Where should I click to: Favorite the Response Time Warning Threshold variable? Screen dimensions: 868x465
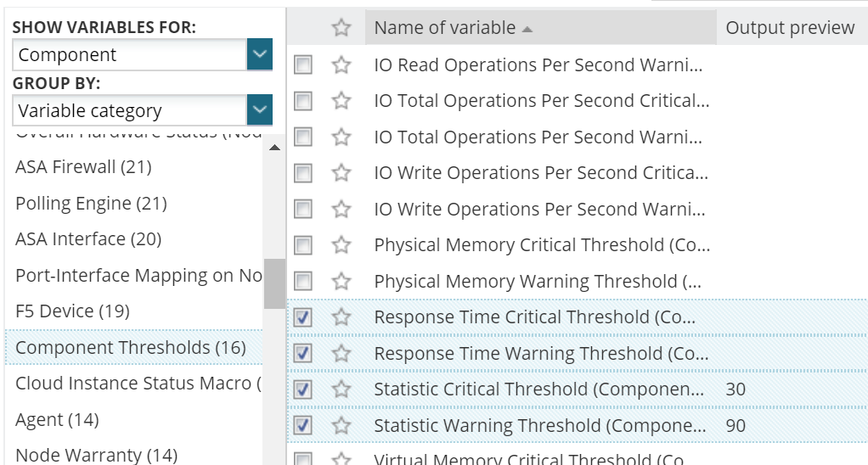341,354
